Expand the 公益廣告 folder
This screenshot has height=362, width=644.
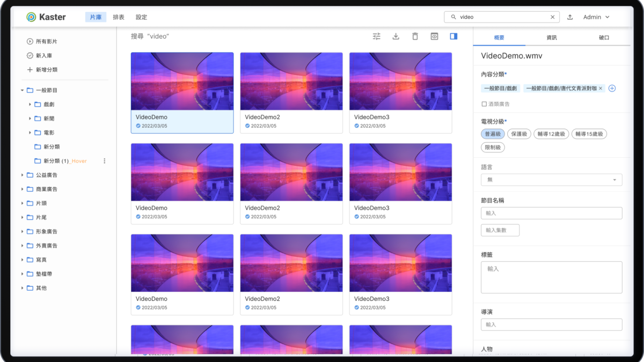pos(23,175)
